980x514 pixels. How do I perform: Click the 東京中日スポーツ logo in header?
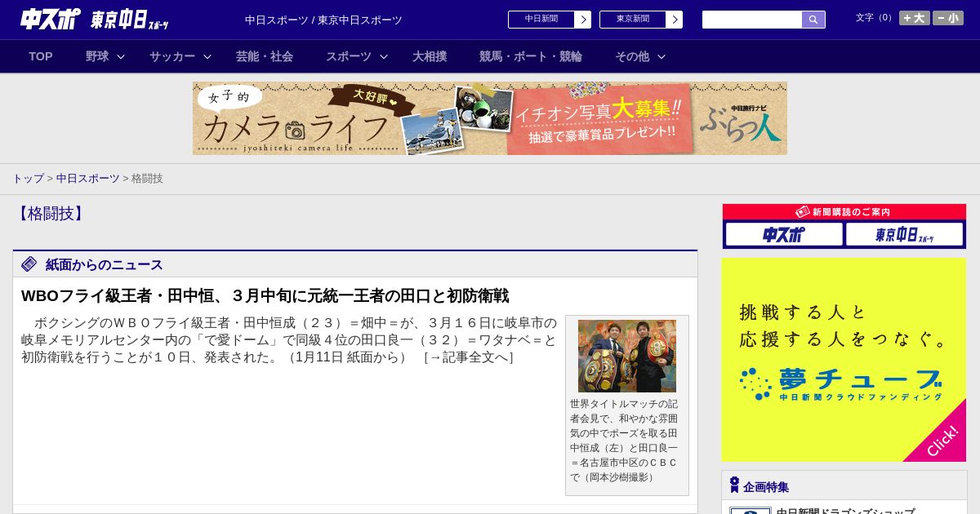[x=129, y=20]
